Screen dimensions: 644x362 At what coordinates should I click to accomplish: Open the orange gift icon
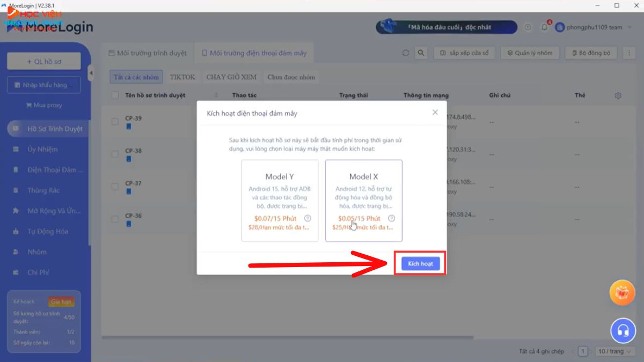(623, 293)
